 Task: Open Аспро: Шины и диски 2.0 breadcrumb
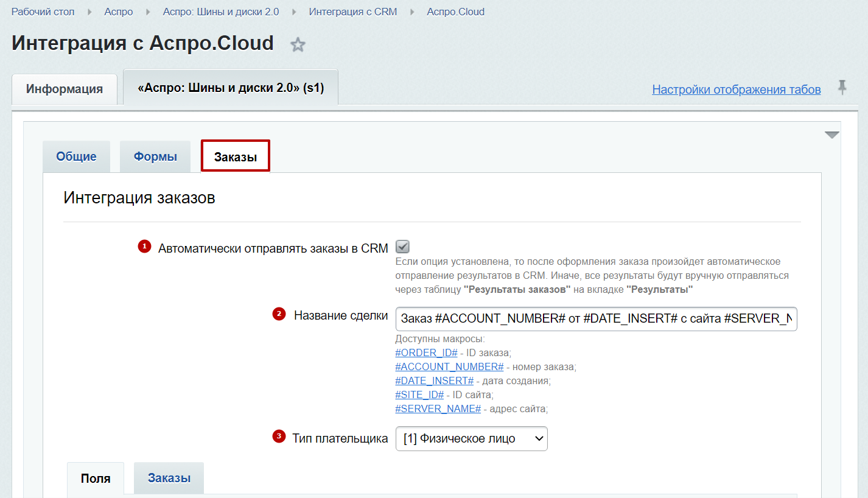(221, 12)
